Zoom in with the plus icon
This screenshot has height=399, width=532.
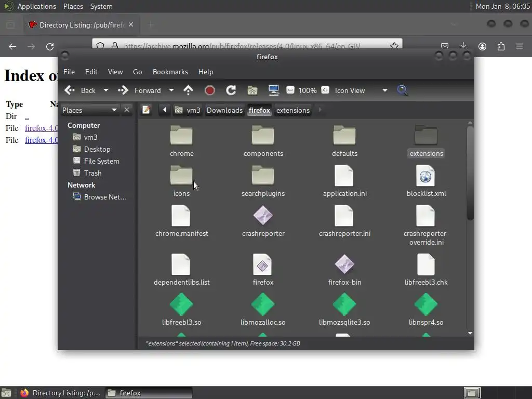tap(325, 90)
